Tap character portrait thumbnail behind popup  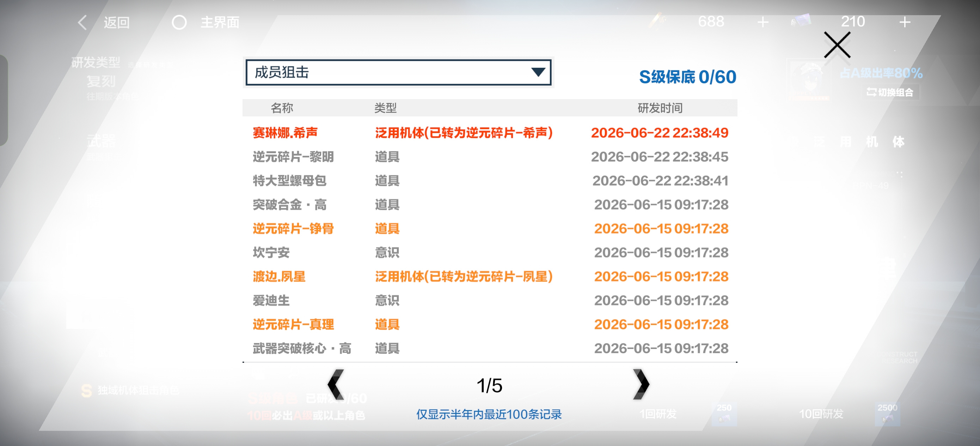point(810,80)
